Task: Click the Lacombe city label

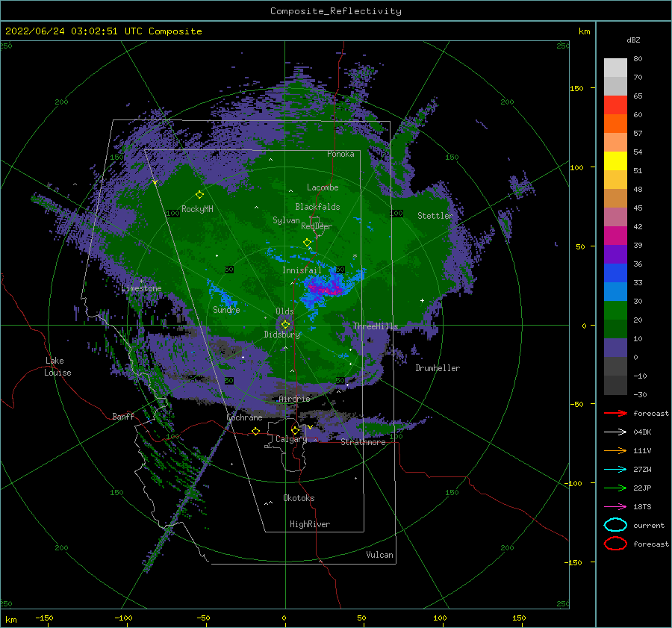Action: [323, 187]
